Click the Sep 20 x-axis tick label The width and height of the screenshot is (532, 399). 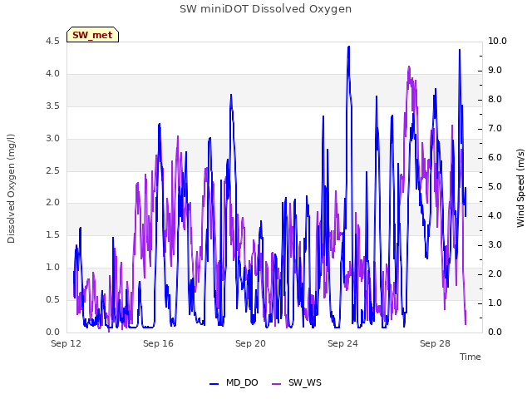(250, 343)
